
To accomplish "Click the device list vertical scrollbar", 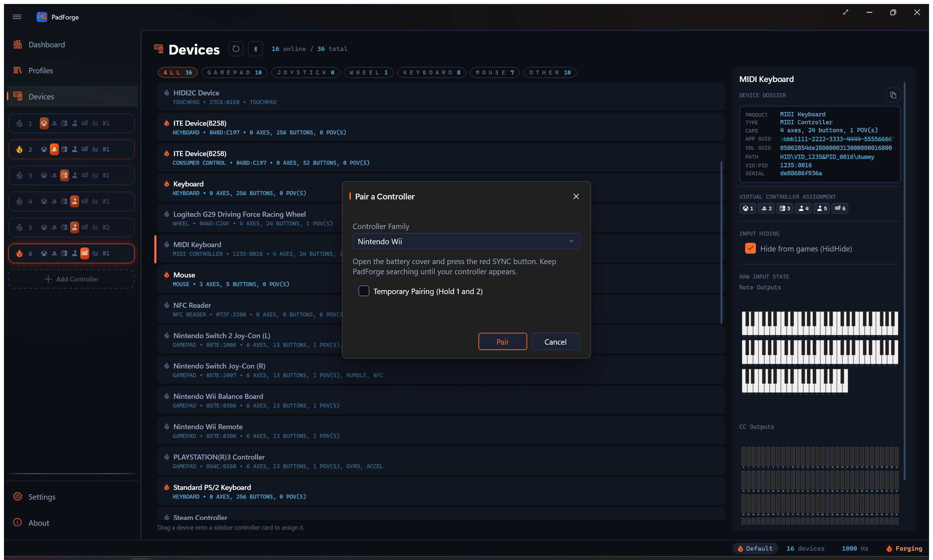I will click(x=721, y=242).
